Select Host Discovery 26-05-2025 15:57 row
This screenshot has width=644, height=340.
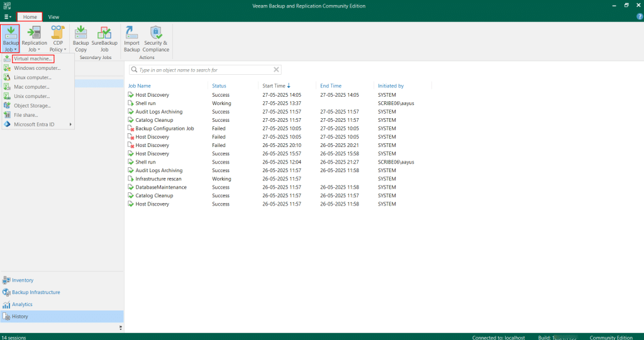279,153
